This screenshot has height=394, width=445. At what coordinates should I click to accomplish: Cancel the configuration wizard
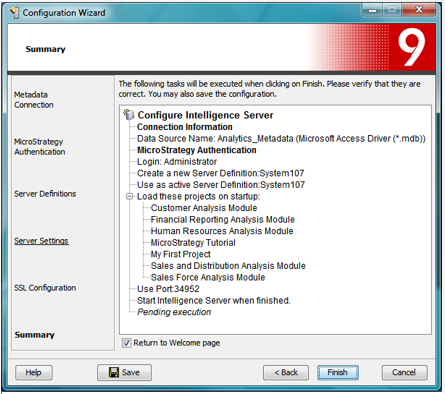[x=404, y=372]
